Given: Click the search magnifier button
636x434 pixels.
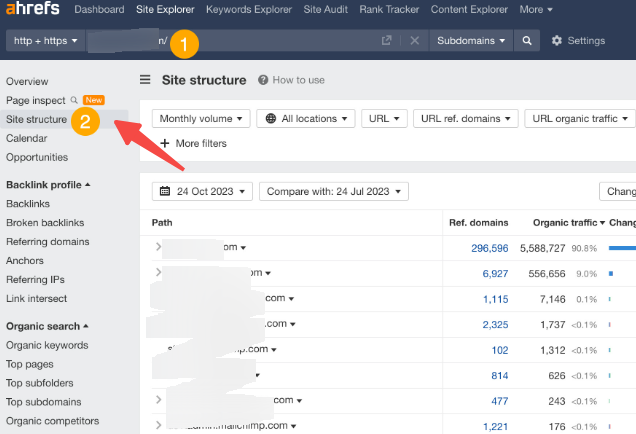Looking at the screenshot, I should pos(526,41).
